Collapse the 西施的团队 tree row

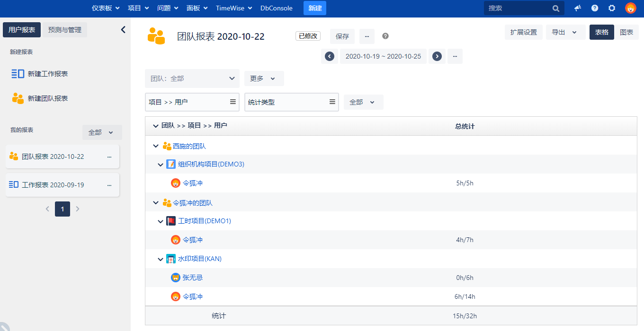point(156,146)
